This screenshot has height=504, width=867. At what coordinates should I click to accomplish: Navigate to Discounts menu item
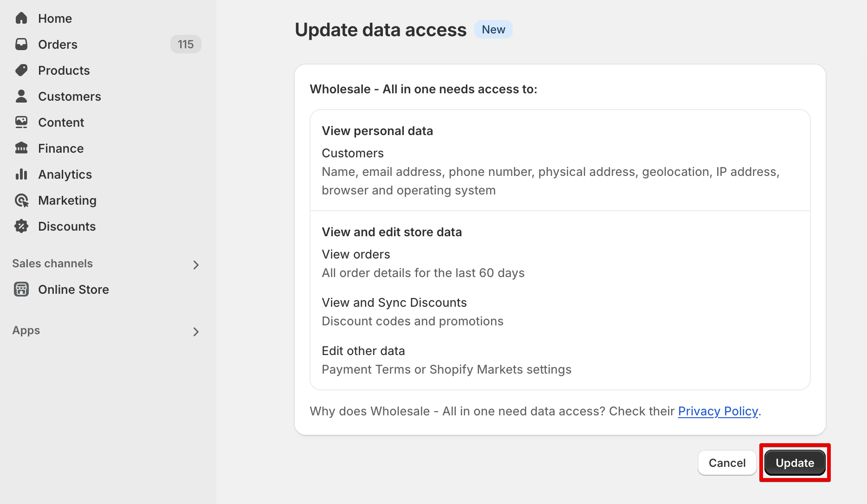click(x=67, y=226)
